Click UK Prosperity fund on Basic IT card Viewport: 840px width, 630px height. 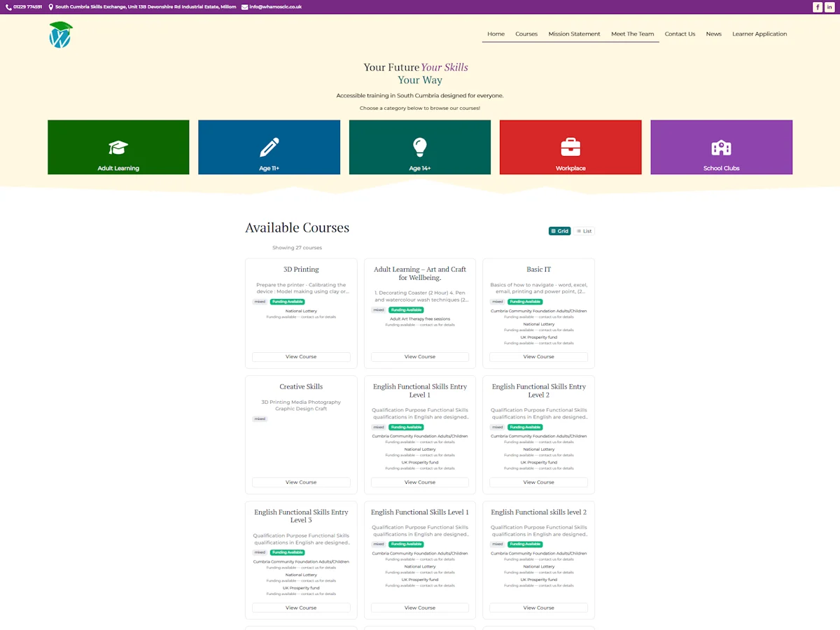(538, 337)
